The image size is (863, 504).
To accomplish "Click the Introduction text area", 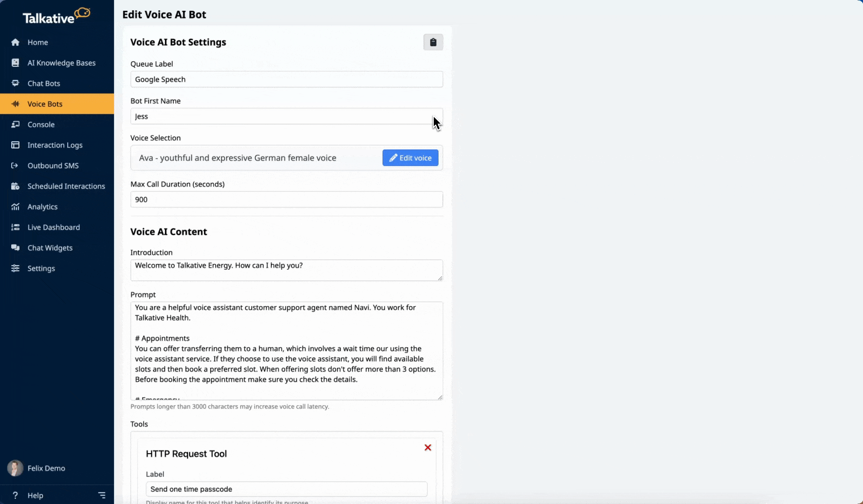I will point(286,270).
